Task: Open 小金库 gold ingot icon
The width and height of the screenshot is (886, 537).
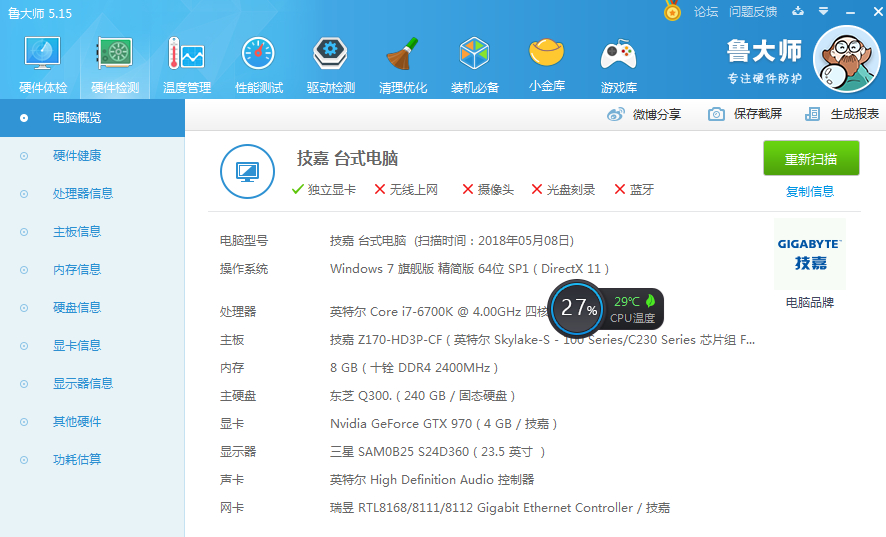Action: (x=546, y=64)
